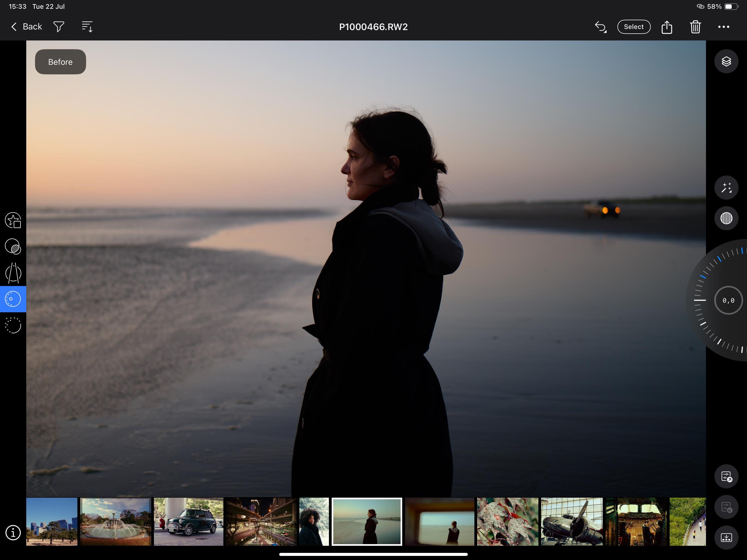Tap the P1000466.RW2 file title

373,27
